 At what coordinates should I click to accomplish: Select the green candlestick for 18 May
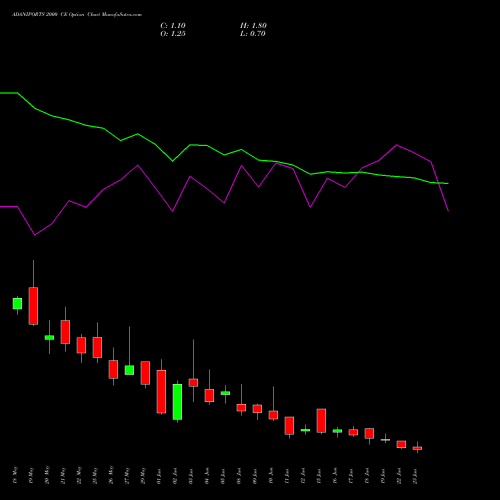coord(17,304)
